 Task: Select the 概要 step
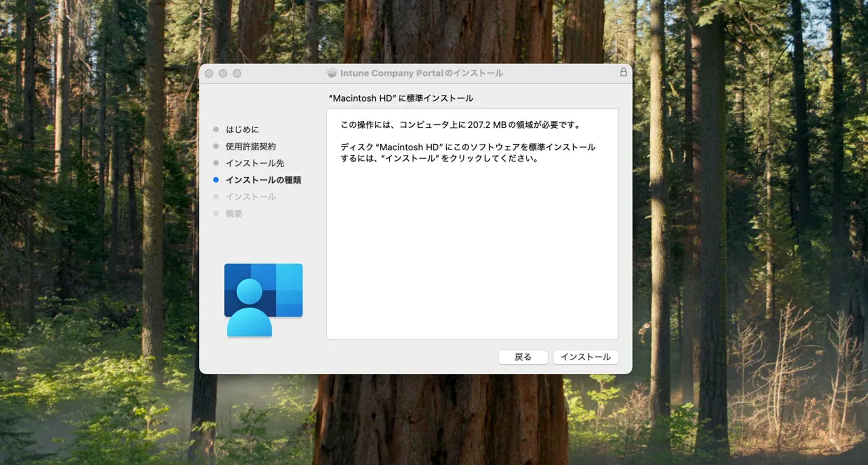point(234,213)
